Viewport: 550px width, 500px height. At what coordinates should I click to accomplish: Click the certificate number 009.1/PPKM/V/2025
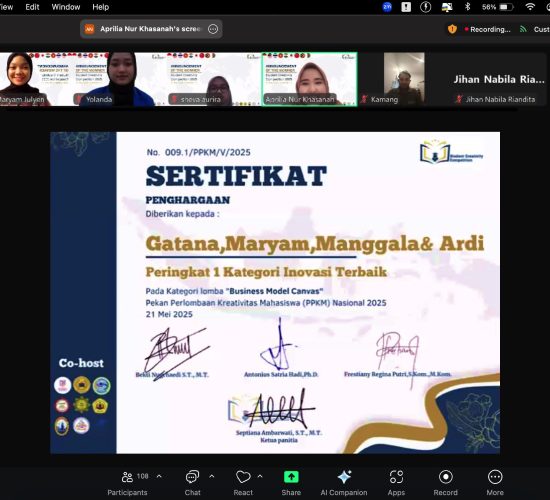(208, 152)
